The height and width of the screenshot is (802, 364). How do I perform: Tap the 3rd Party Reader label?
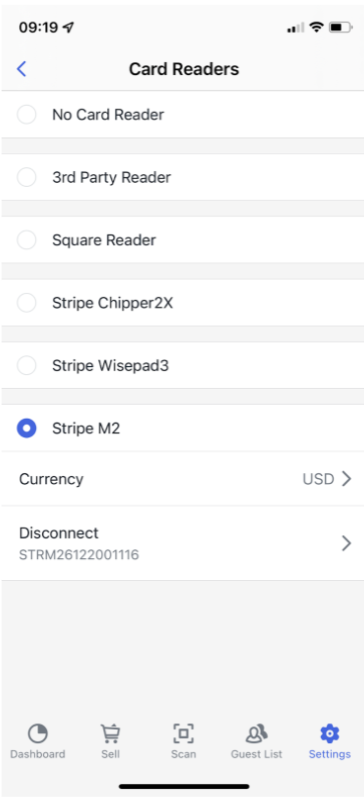(x=111, y=177)
